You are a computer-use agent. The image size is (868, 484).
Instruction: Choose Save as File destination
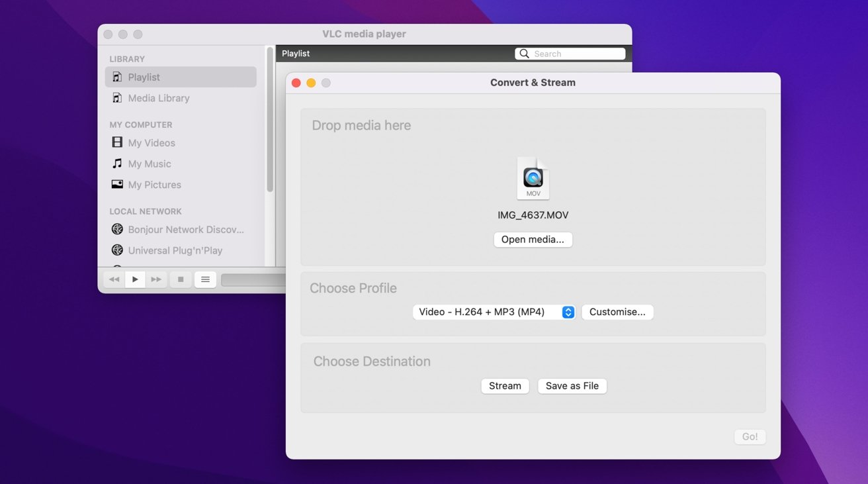(572, 386)
